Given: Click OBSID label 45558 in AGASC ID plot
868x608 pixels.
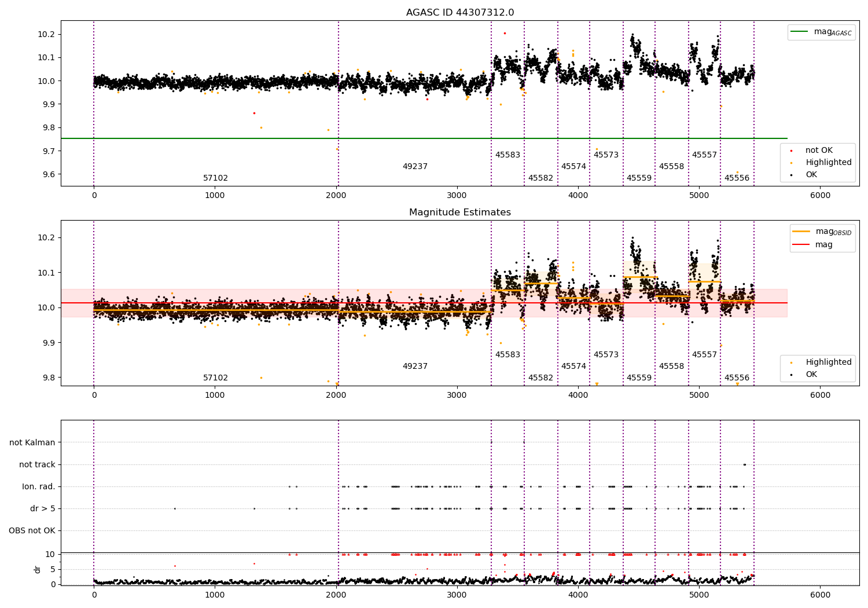Looking at the screenshot, I should pos(671,167).
